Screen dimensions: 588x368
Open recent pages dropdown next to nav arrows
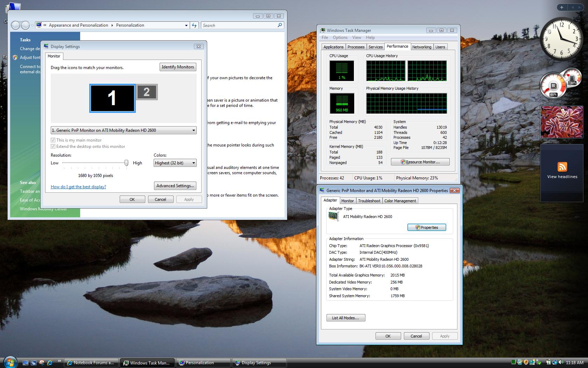point(32,25)
